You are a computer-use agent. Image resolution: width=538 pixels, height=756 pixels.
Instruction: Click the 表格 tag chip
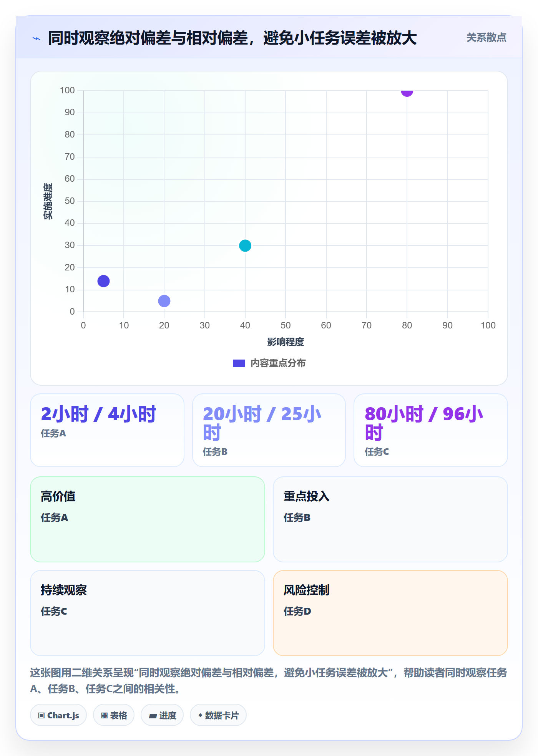114,715
